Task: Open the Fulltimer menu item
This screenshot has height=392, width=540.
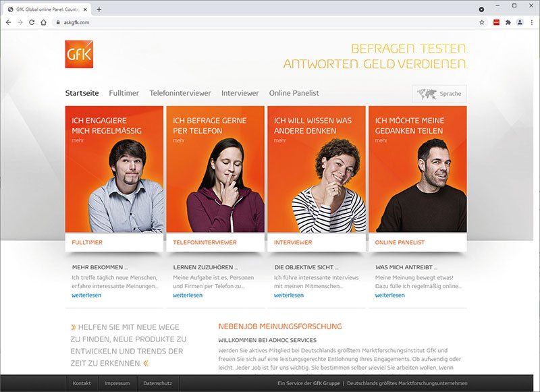Action: tap(124, 93)
